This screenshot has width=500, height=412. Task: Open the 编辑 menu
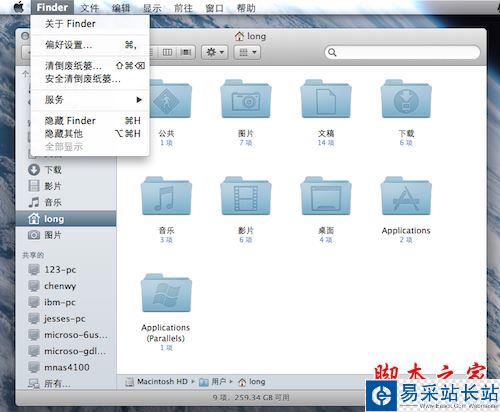[121, 7]
